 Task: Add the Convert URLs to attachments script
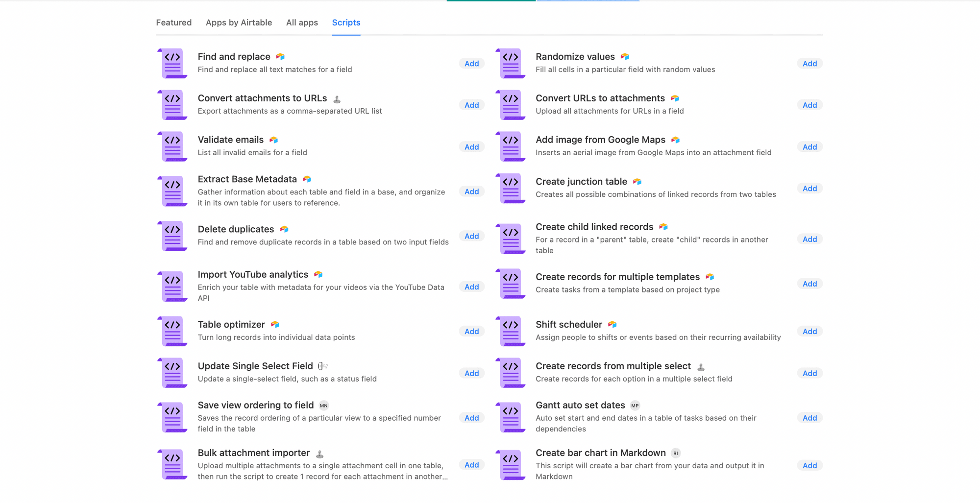click(810, 105)
